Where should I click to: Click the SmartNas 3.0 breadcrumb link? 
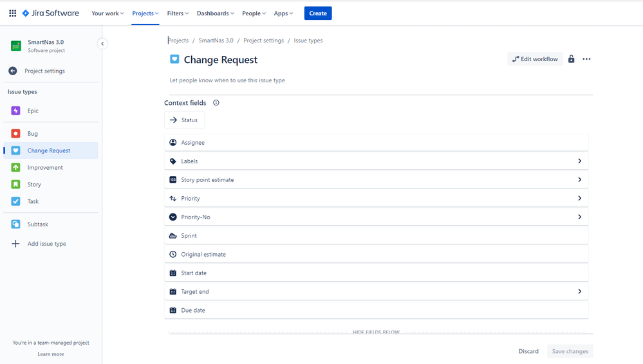click(216, 40)
